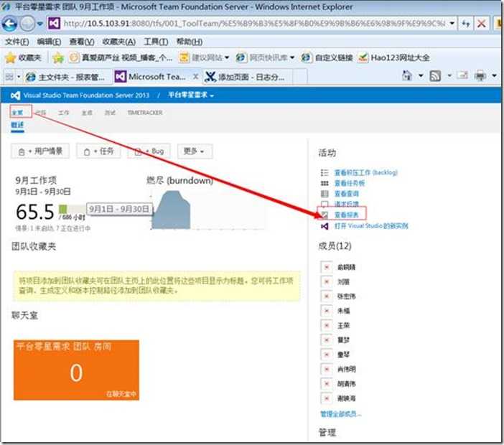Click the 概述 sub-tab
The image size is (504, 445).
(x=17, y=125)
